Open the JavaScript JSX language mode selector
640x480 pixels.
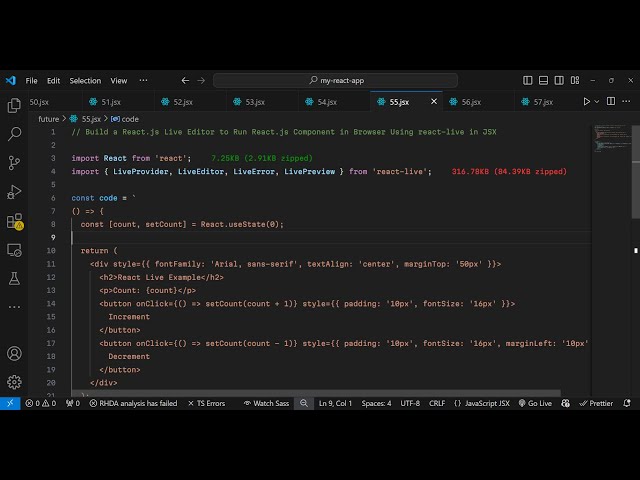click(481, 403)
